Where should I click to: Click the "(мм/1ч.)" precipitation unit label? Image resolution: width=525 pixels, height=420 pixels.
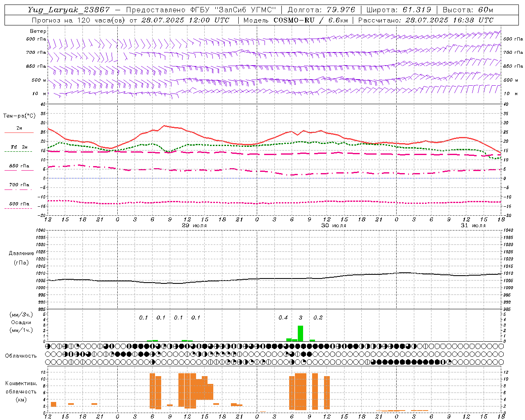(21, 330)
